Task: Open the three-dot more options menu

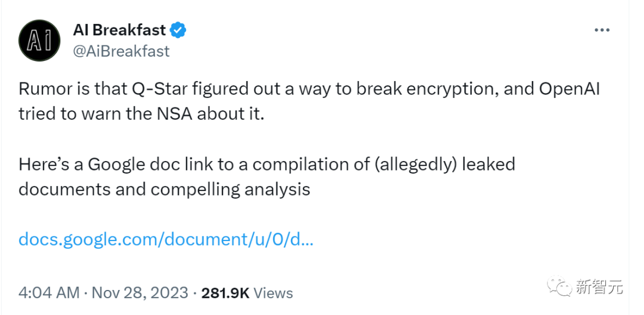Action: (x=602, y=30)
